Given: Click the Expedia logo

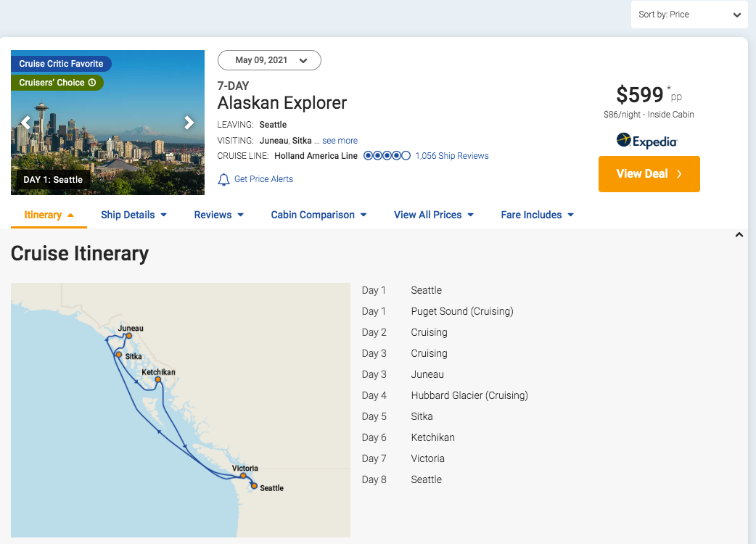Looking at the screenshot, I should tap(647, 141).
